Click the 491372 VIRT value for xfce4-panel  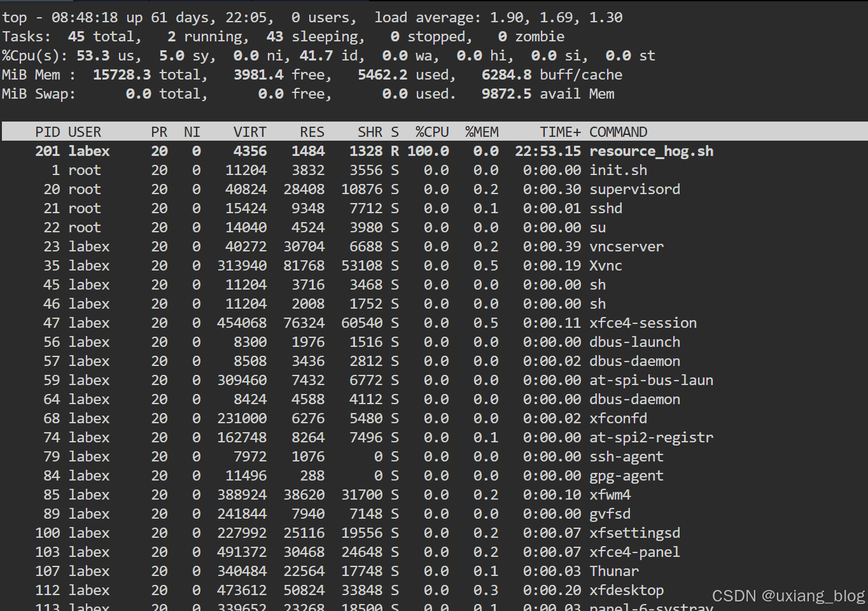pyautogui.click(x=242, y=552)
